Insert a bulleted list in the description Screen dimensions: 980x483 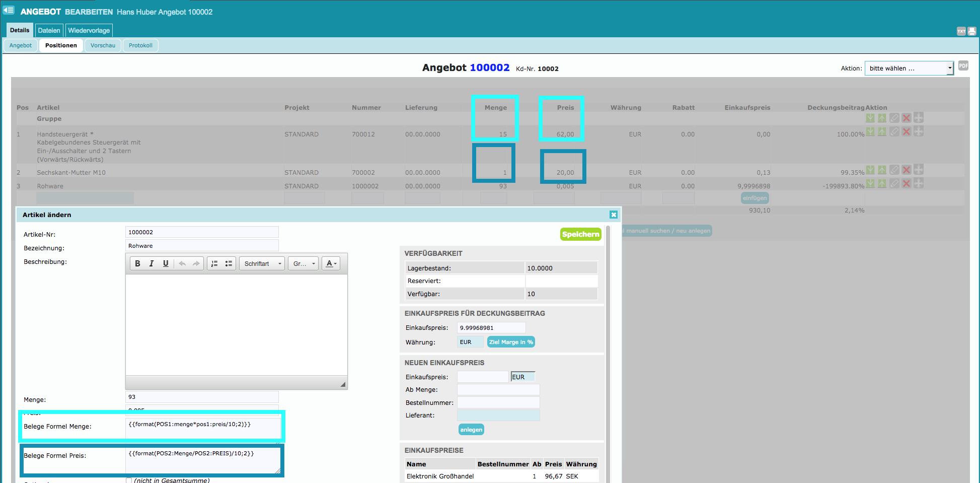[229, 263]
